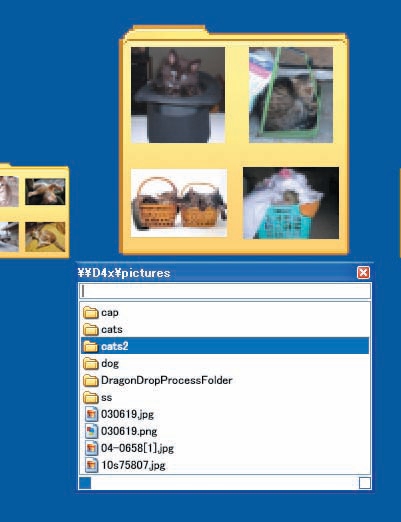Open the cat-in-top-hat thumbnail
The width and height of the screenshot is (401, 522).
178,95
